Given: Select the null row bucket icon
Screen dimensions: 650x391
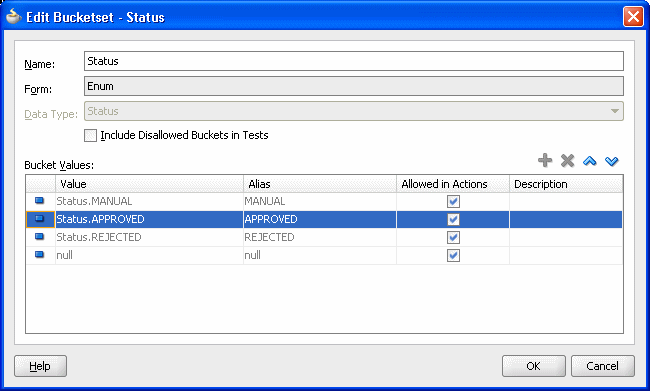Looking at the screenshot, I should click(x=40, y=255).
